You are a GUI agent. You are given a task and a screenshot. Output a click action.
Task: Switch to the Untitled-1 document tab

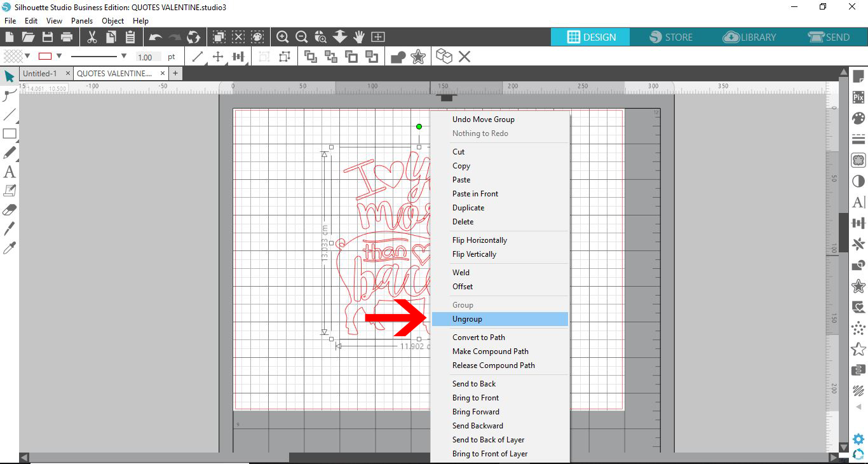[40, 73]
